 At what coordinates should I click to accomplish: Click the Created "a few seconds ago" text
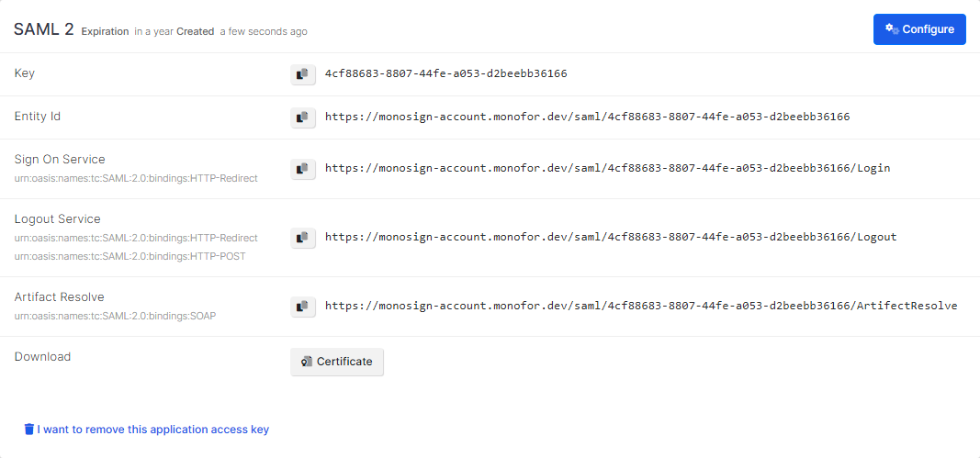pyautogui.click(x=263, y=31)
